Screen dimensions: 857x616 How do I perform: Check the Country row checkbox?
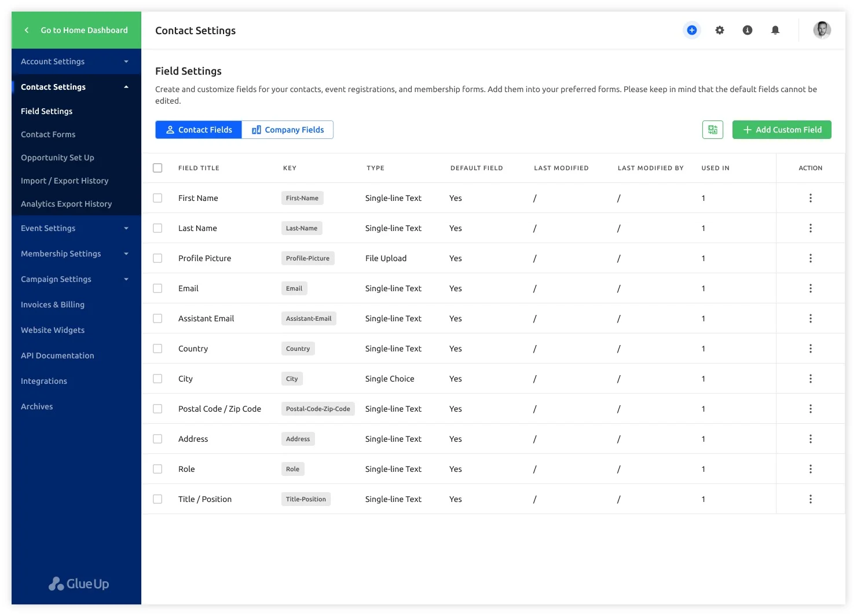click(x=158, y=349)
